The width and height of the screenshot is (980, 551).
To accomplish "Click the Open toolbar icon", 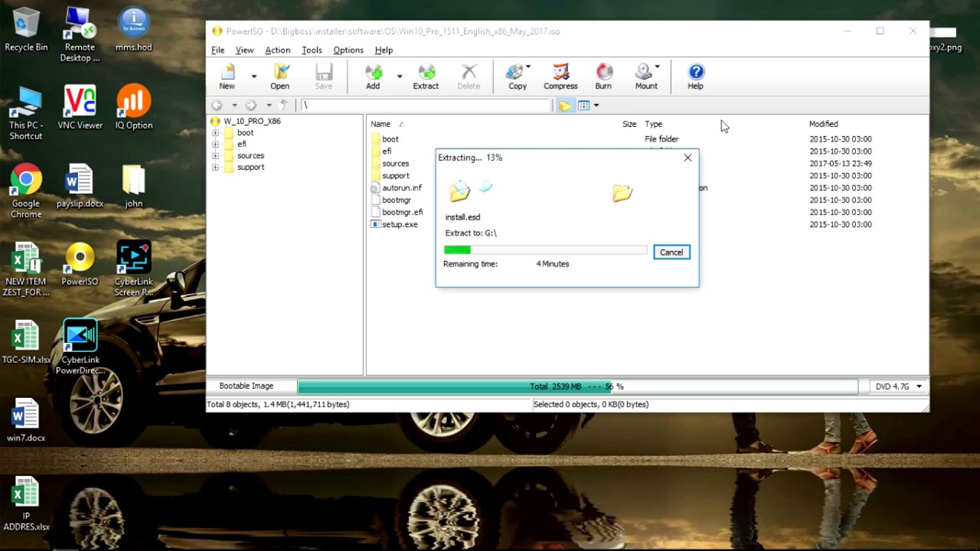I will point(280,77).
